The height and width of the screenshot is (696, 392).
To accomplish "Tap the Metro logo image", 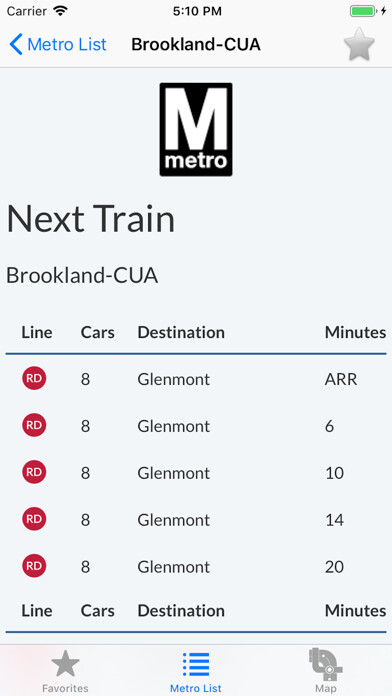I will pyautogui.click(x=196, y=129).
